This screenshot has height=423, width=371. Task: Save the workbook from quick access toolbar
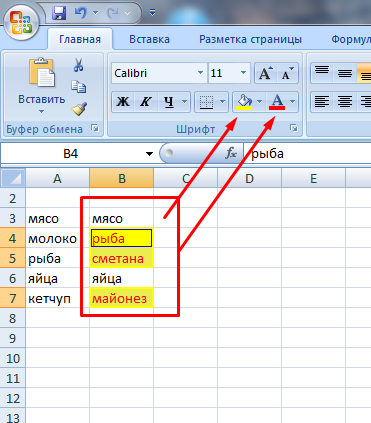coord(59,13)
